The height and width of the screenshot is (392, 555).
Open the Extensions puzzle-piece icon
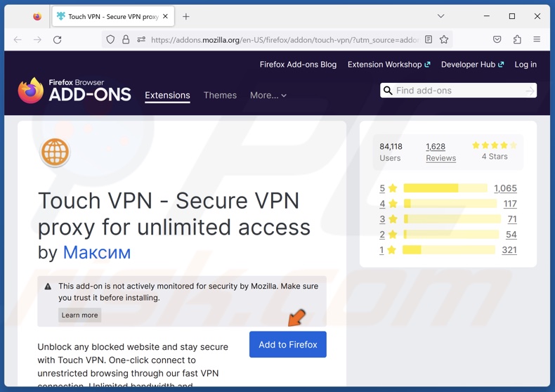517,40
